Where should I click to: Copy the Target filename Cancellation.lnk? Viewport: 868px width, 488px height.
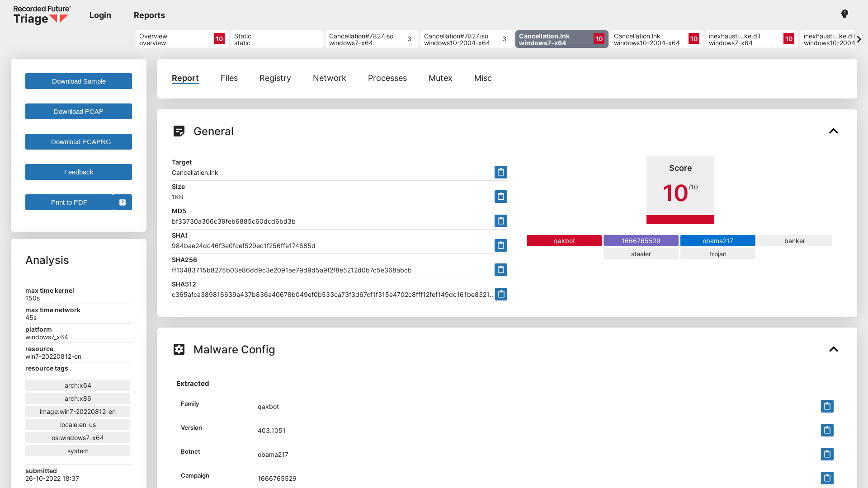click(x=500, y=172)
